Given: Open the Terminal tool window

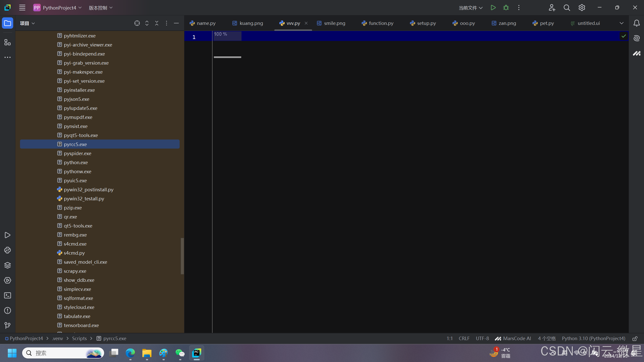Looking at the screenshot, I should click(8, 295).
